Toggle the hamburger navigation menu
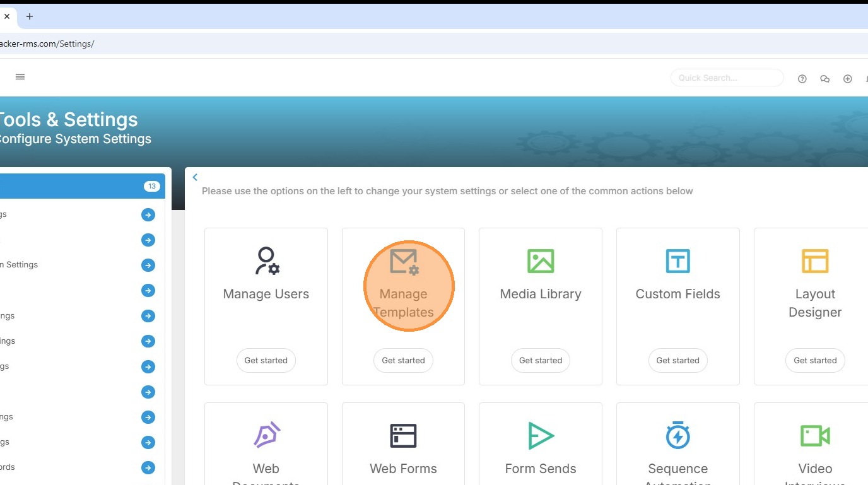Screen dimensions: 868x485 (20, 77)
